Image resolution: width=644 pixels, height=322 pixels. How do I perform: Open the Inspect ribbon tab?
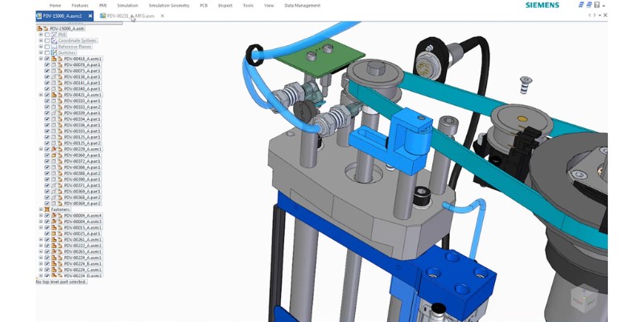[225, 6]
